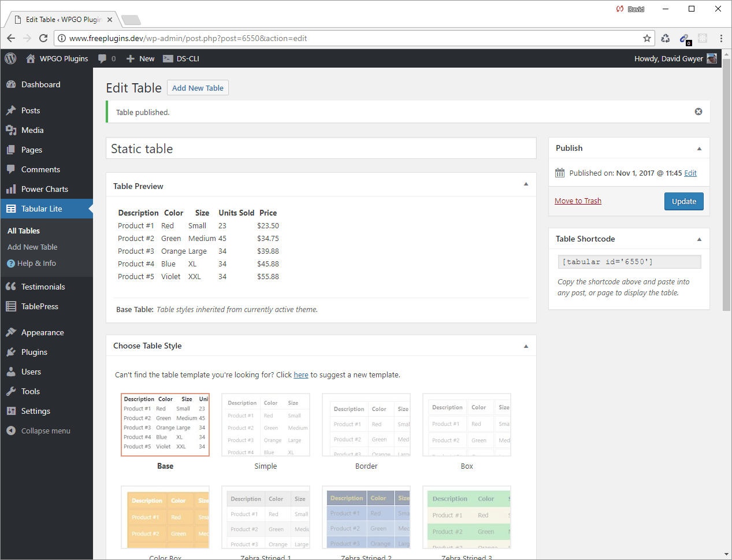
Task: Go back in browser history
Action: 11,38
